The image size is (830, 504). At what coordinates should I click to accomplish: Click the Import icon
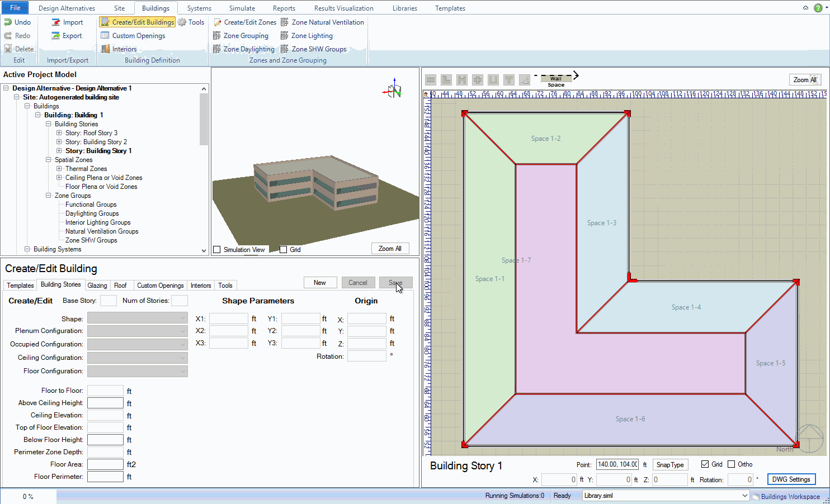coord(56,22)
